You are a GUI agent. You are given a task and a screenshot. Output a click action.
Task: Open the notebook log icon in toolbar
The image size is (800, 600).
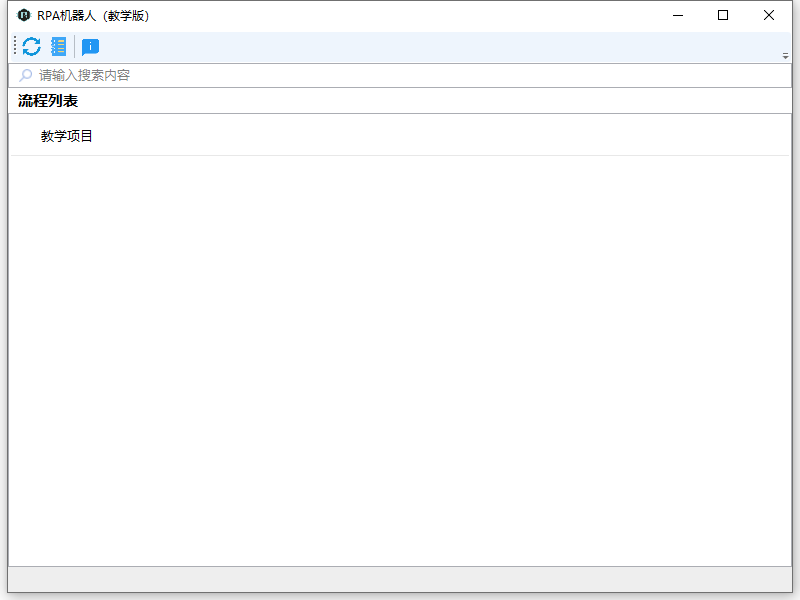(59, 46)
